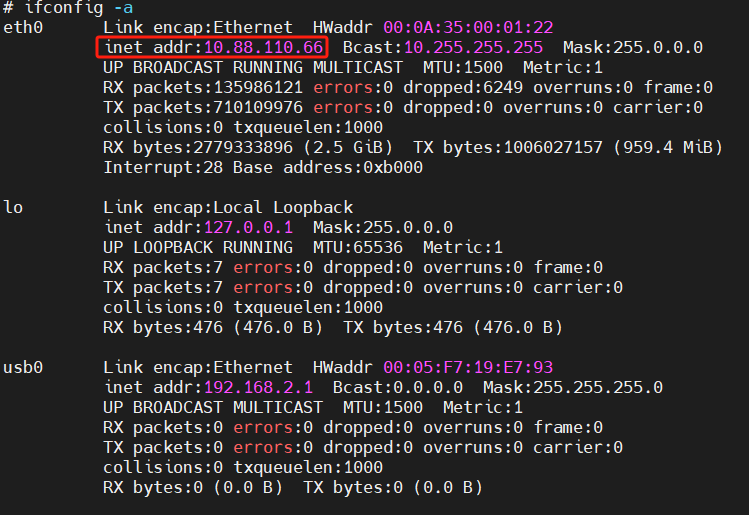Screen dimensions: 749x515
Task: Click RX packets:135986121 value
Action: pos(203,88)
